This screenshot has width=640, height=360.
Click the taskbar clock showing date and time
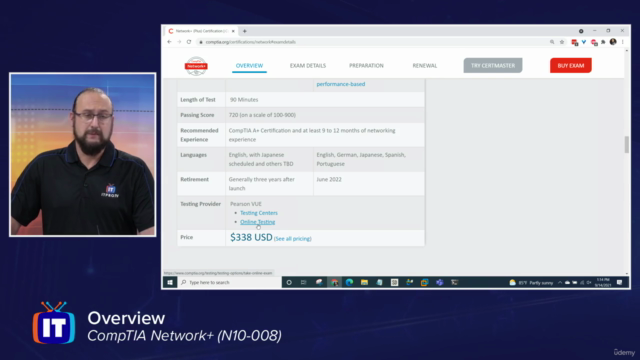pyautogui.click(x=602, y=282)
